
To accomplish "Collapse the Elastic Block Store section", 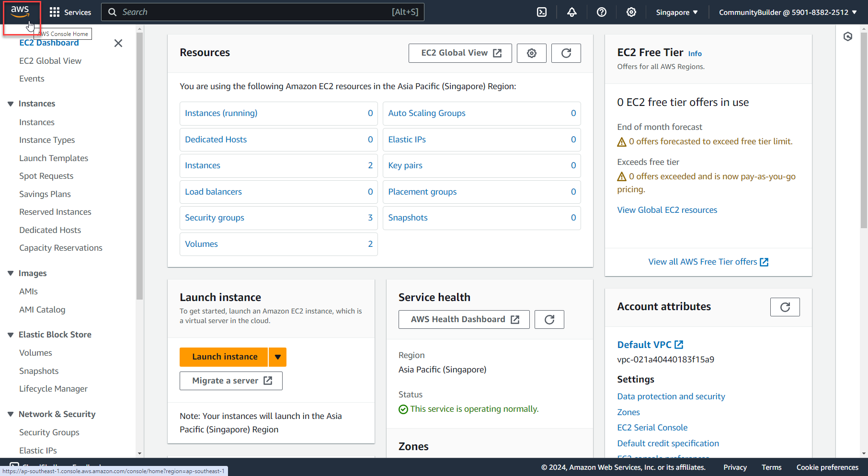I will pos(11,335).
